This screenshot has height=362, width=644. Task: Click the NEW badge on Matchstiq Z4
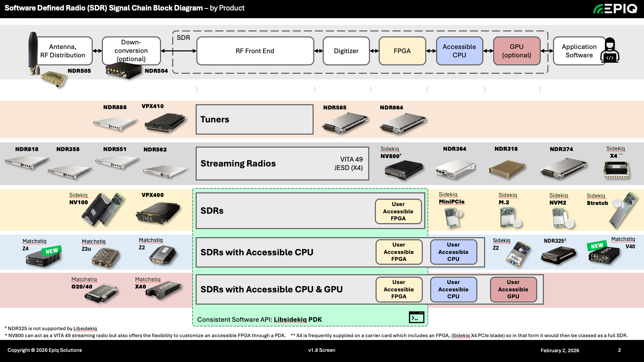coord(52,250)
